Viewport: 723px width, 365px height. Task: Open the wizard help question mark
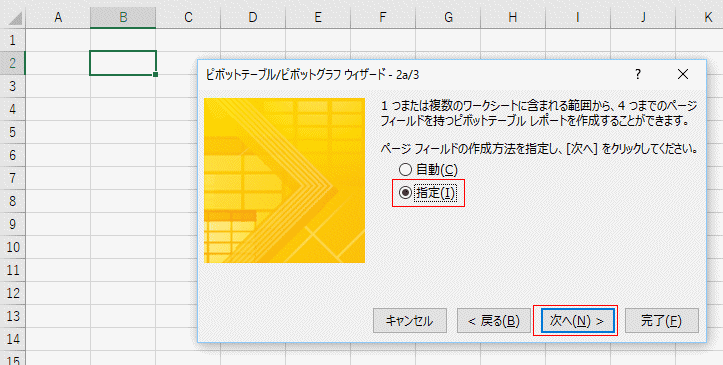[638, 74]
